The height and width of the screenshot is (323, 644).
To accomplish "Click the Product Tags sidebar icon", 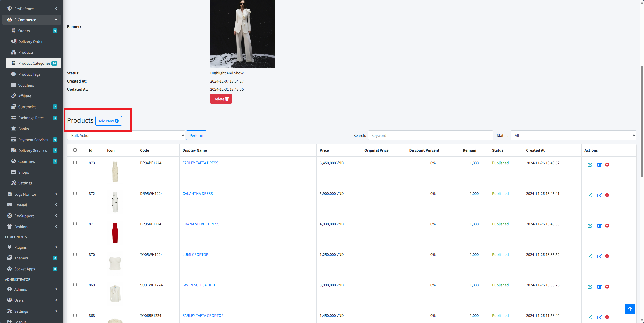I will click(x=13, y=74).
